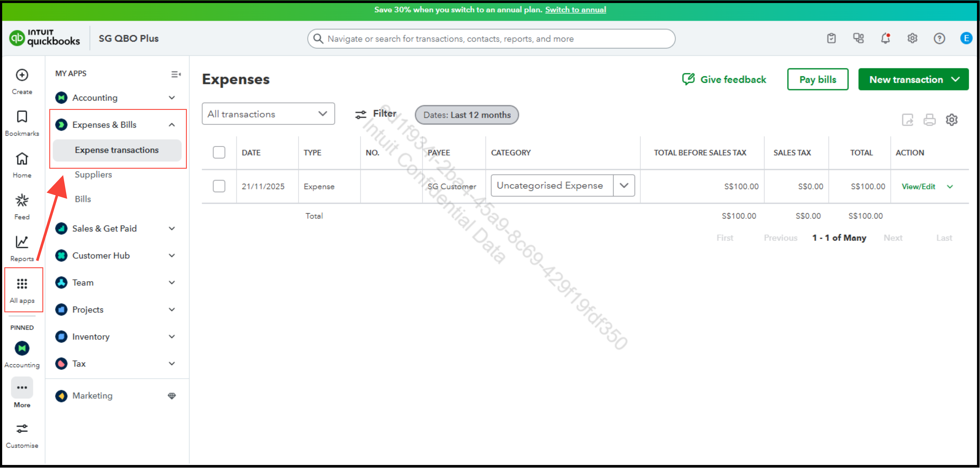Click the Pay bills button
980x468 pixels.
(x=818, y=80)
